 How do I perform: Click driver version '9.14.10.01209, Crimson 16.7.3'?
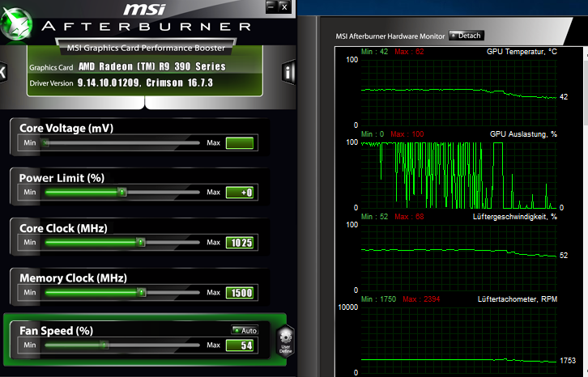click(x=145, y=83)
